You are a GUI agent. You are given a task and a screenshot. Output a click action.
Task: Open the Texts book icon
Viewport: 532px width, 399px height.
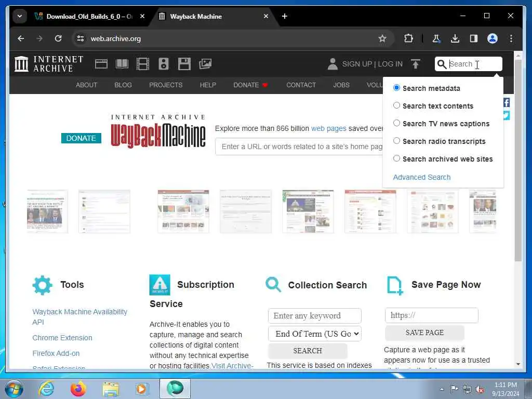pos(122,64)
